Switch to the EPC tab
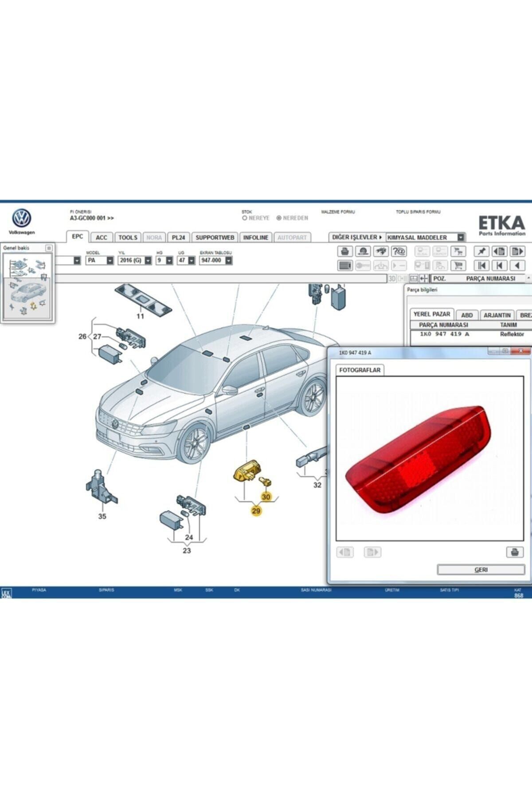The width and height of the screenshot is (532, 798). coord(77,236)
